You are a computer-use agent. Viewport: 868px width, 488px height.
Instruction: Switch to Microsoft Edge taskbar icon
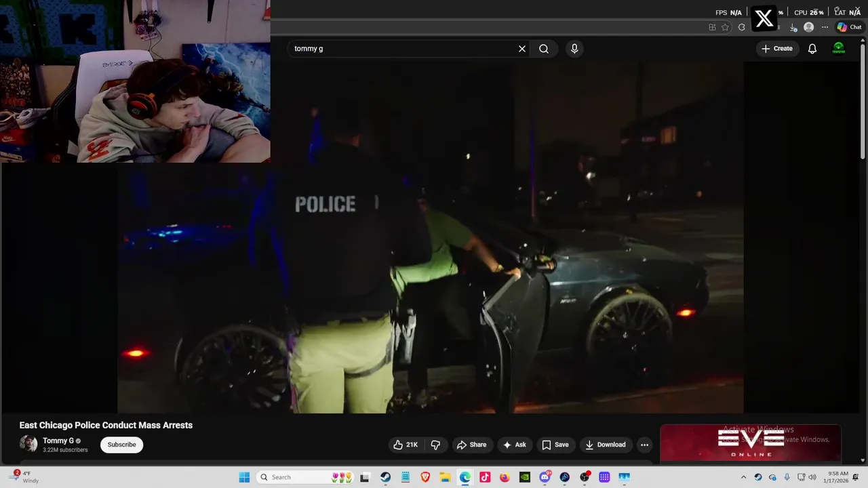[465, 477]
